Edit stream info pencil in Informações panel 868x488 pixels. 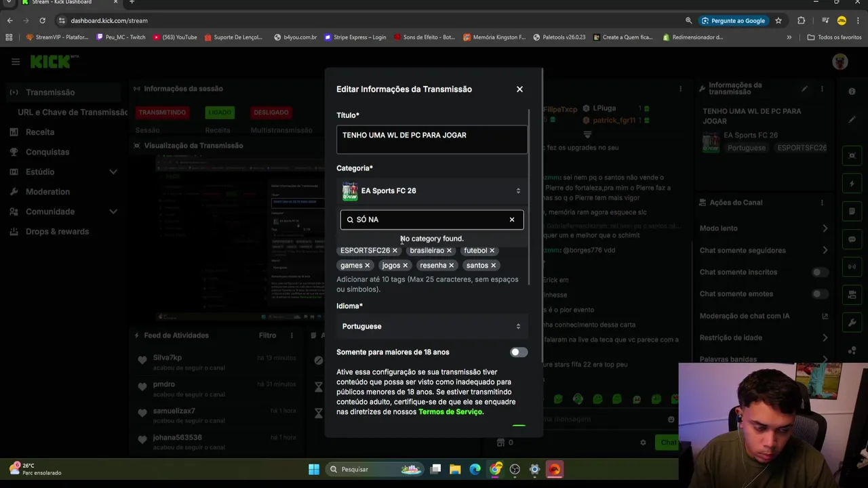coord(804,89)
